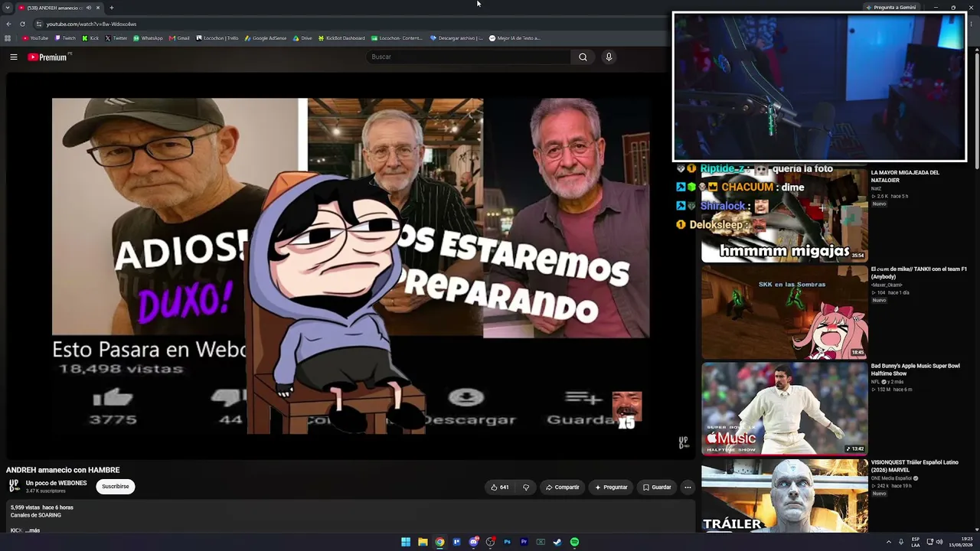The image size is (980, 551).
Task: Open 'LA MAYOR MIGAJEADA DEL NATALOIER' title
Action: tap(905, 177)
